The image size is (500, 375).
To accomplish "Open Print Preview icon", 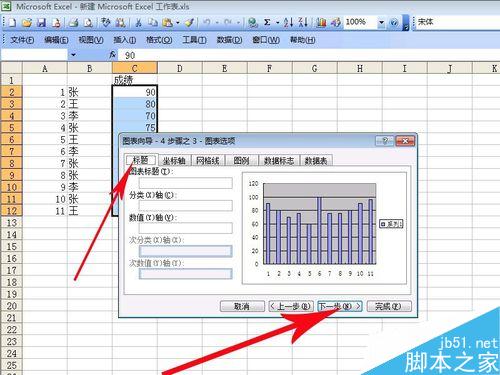I will pyautogui.click(x=88, y=23).
